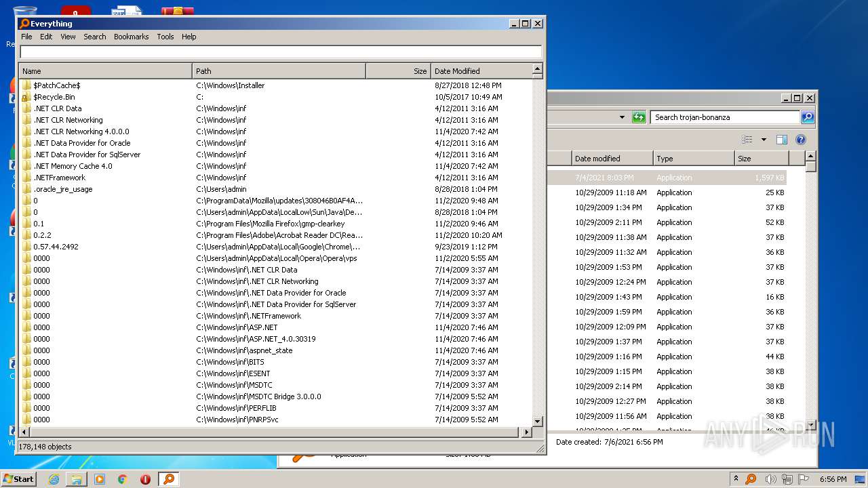Sort results by Name column
The image size is (868, 488).
[x=106, y=70]
